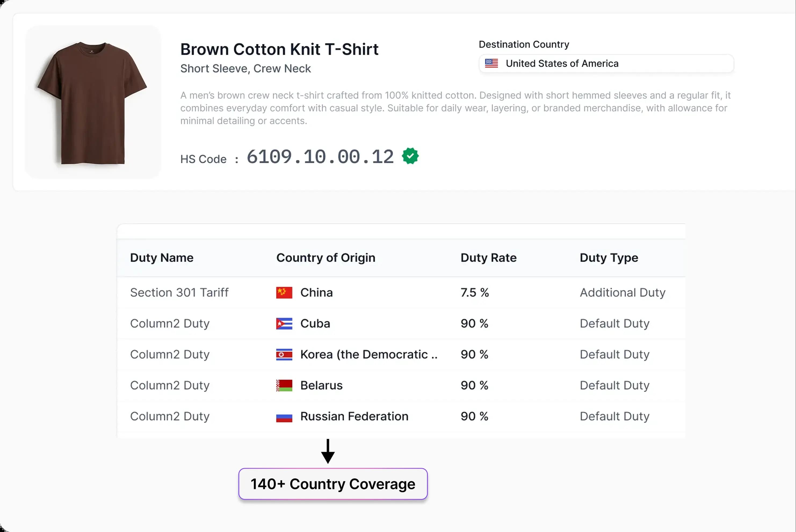Click the Duty Name column header

click(162, 258)
